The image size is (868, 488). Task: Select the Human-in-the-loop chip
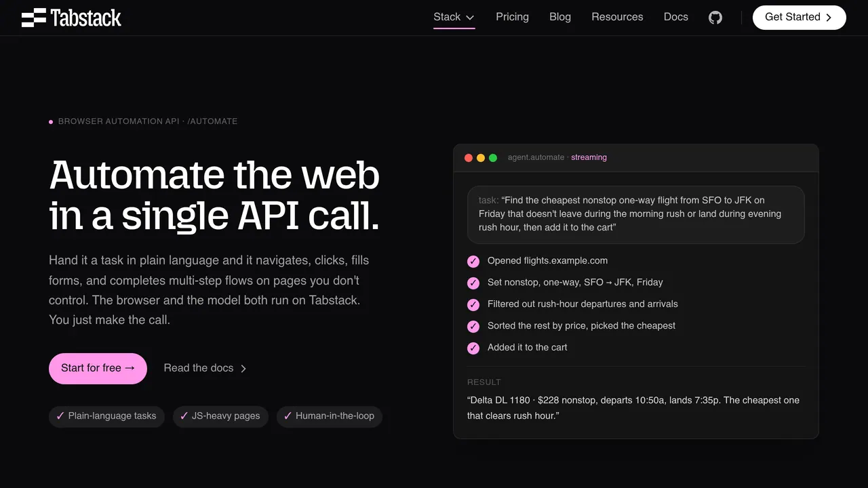(x=330, y=415)
